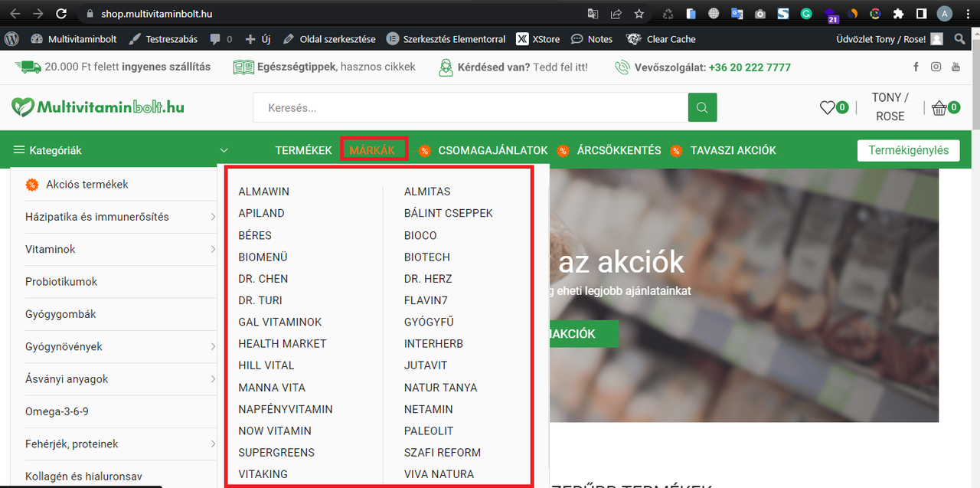This screenshot has height=488, width=980.
Task: Click the green search button
Action: 702,107
